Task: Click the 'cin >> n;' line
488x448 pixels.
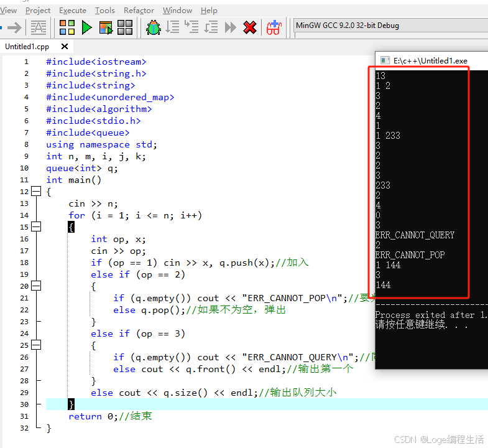Action: tap(93, 203)
